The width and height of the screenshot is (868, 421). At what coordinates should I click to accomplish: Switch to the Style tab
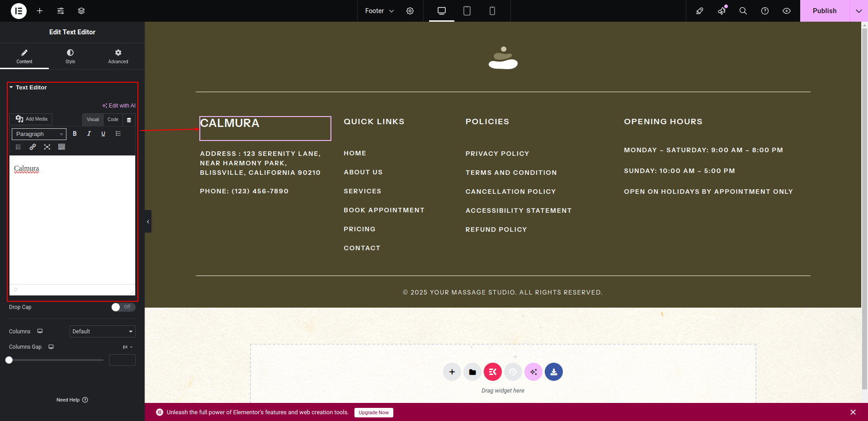click(70, 56)
